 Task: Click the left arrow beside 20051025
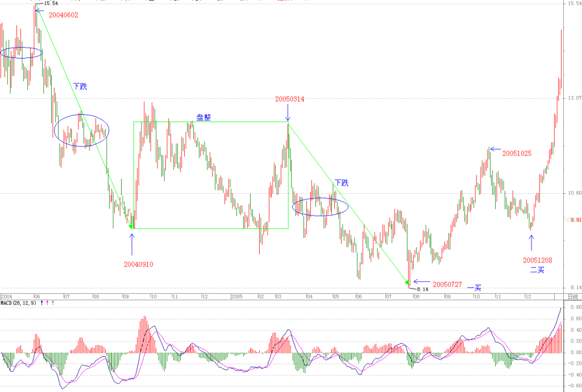pos(496,149)
